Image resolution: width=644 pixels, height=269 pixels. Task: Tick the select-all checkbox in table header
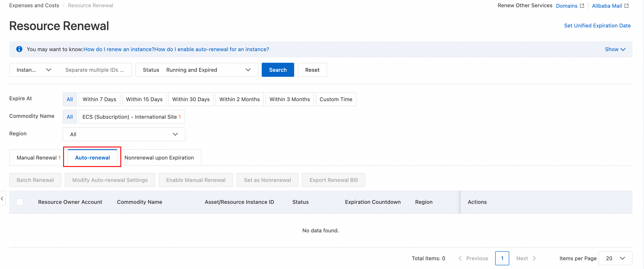pos(20,202)
